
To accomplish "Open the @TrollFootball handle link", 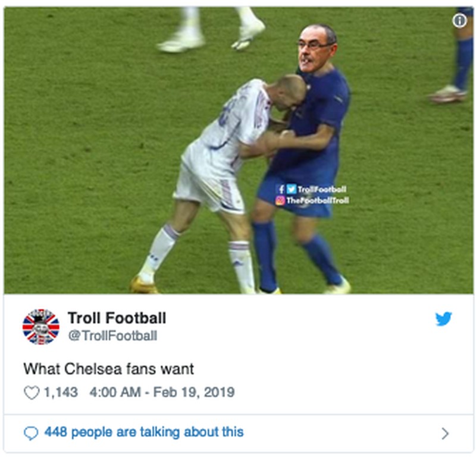I will pyautogui.click(x=112, y=335).
